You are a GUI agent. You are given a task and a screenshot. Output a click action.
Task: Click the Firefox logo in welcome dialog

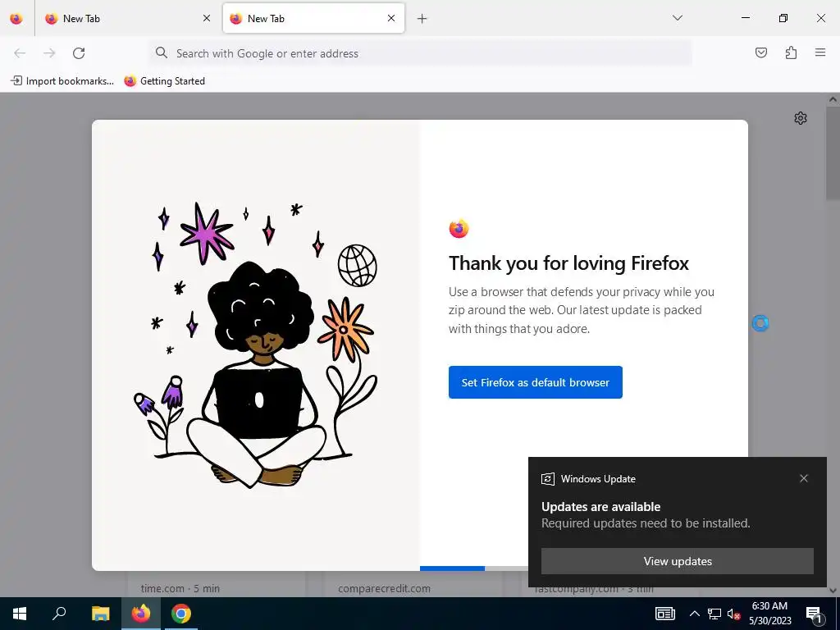pos(459,229)
